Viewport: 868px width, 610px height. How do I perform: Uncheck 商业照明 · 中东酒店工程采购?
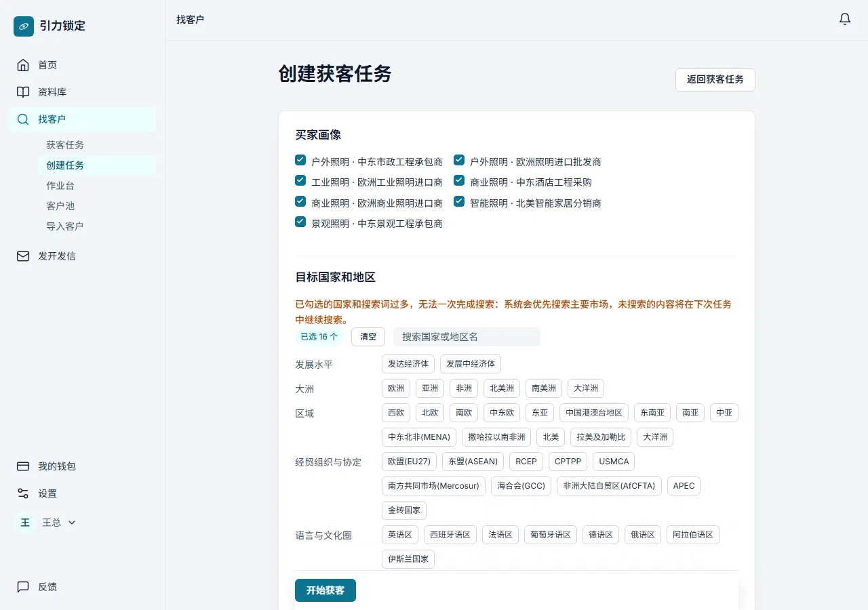[x=459, y=180]
